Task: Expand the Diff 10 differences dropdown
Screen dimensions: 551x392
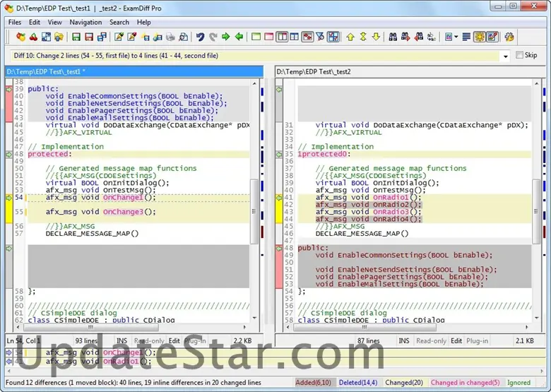Action: pos(505,57)
